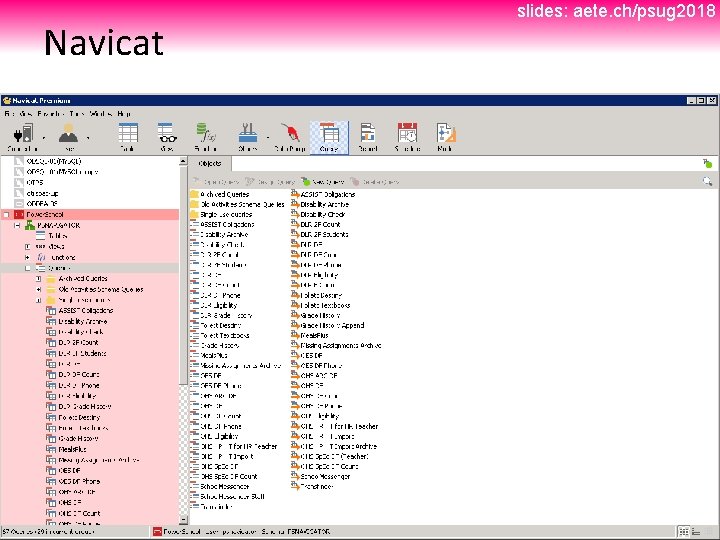Select Grade History Append item in object list
Image resolution: width=720 pixels, height=540 pixels.
coord(328,325)
